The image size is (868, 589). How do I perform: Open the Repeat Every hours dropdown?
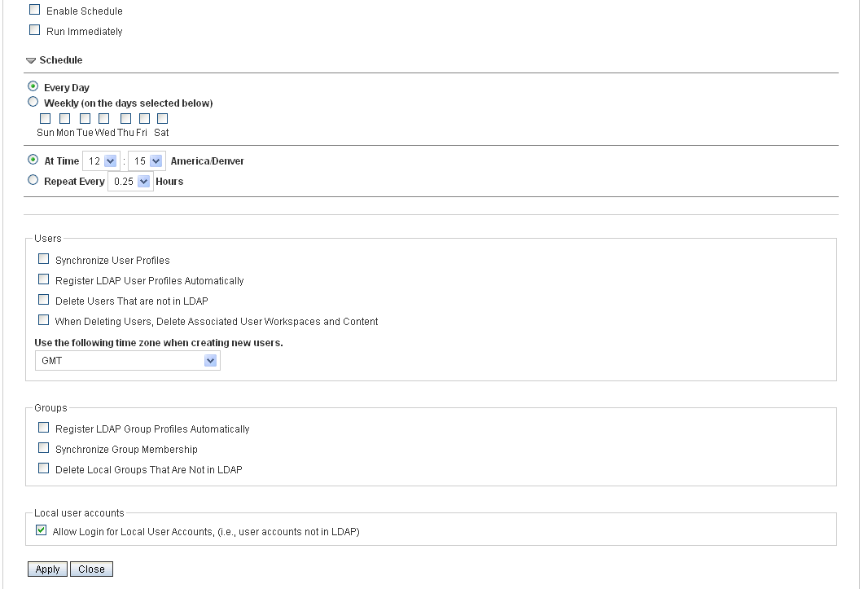tap(130, 182)
